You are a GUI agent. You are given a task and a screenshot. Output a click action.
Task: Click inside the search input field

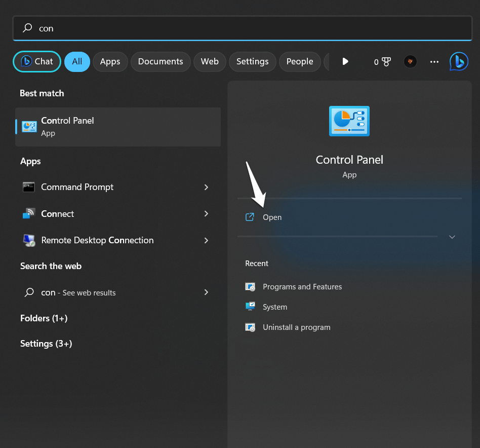click(x=203, y=28)
